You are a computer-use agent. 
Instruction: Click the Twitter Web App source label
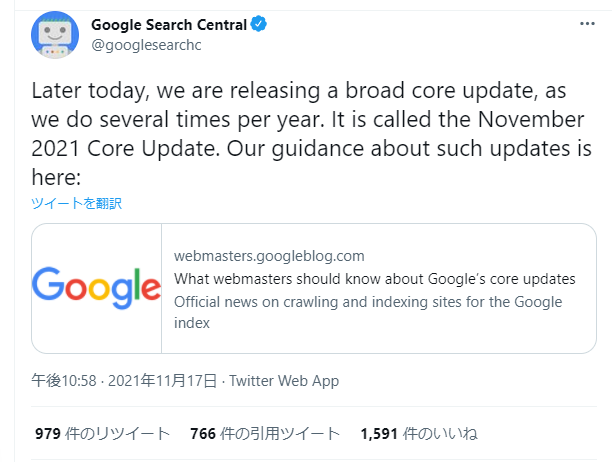[284, 381]
